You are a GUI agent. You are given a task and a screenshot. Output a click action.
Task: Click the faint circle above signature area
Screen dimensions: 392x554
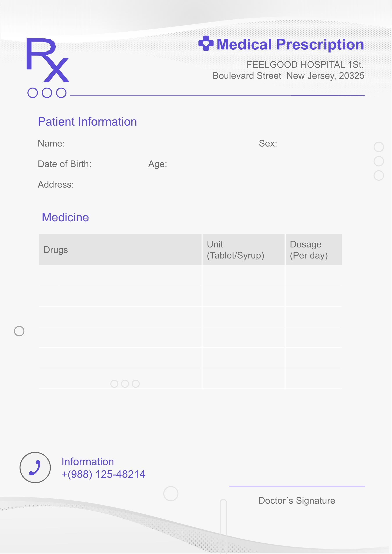pyautogui.click(x=171, y=493)
